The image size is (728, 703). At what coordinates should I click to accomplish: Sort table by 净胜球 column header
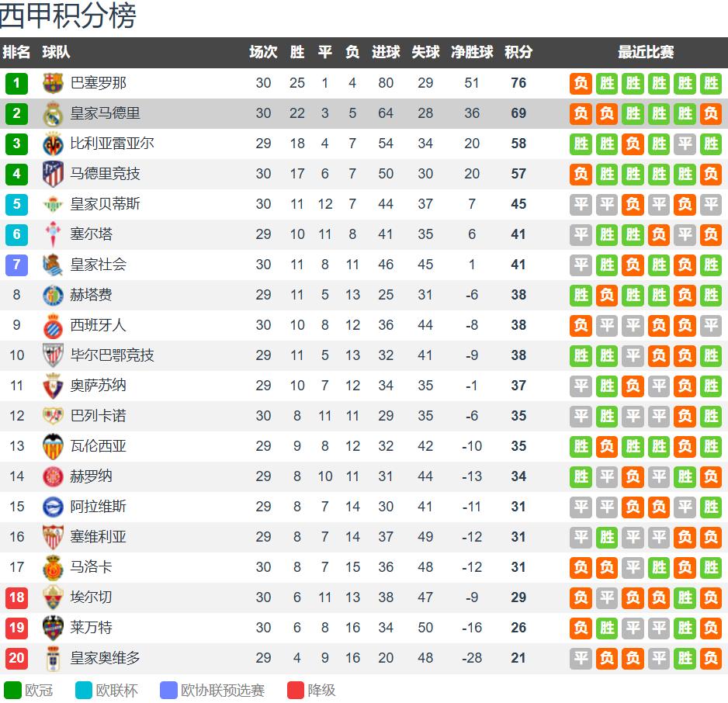click(x=472, y=52)
